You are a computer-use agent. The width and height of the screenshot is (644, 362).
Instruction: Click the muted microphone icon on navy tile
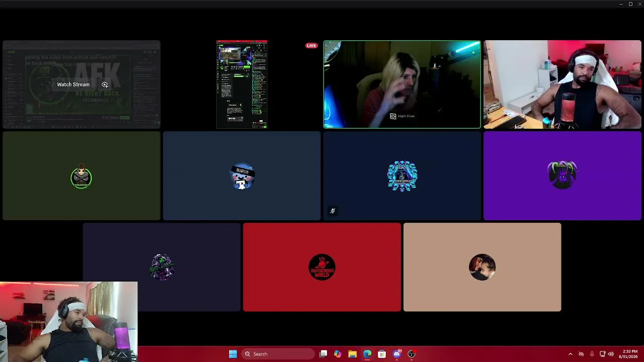pyautogui.click(x=333, y=211)
